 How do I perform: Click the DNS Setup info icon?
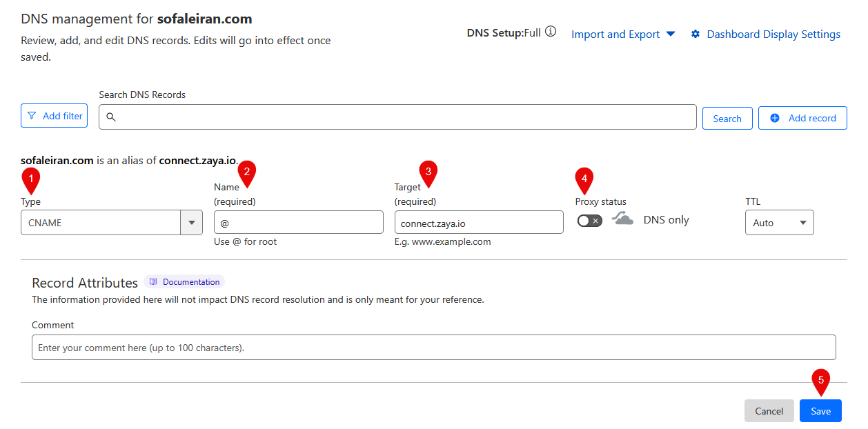click(x=550, y=32)
